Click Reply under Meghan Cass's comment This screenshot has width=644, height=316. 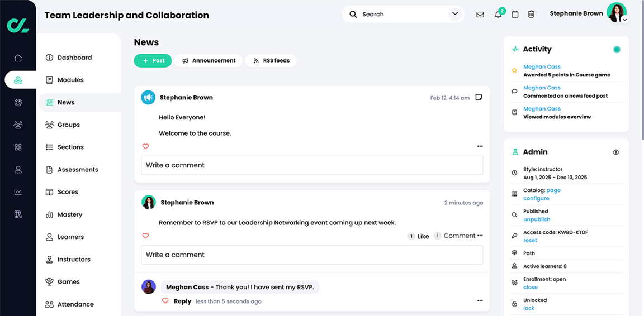pyautogui.click(x=182, y=301)
